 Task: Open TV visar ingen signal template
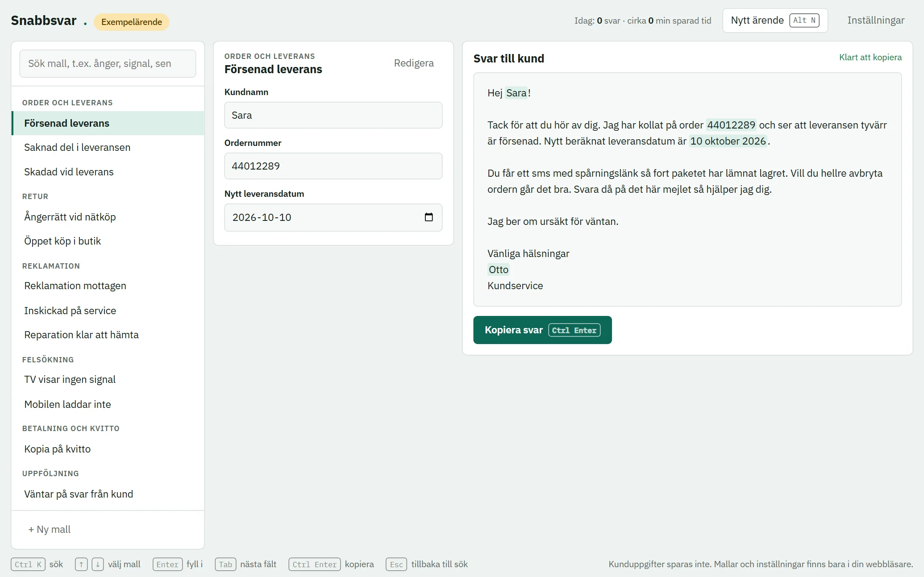[x=108, y=379]
